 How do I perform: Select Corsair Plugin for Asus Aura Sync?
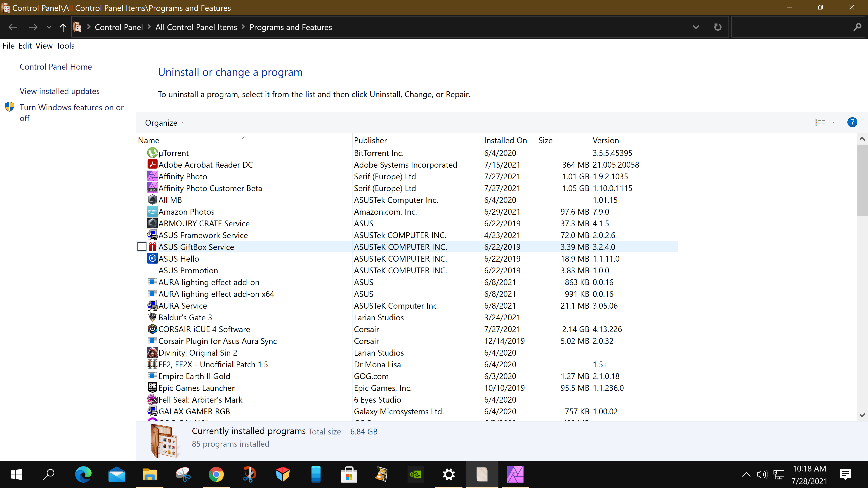[x=407, y=340]
